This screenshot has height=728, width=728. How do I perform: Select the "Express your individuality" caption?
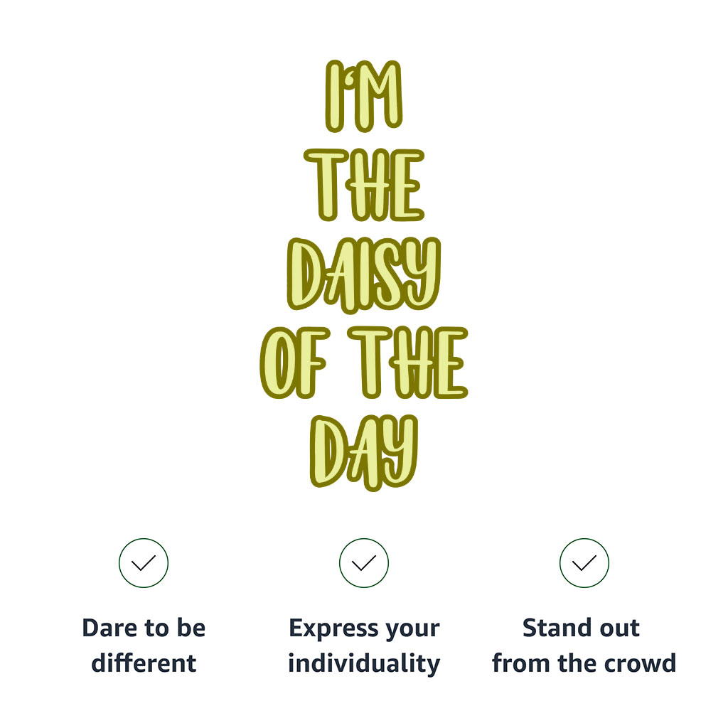364,646
